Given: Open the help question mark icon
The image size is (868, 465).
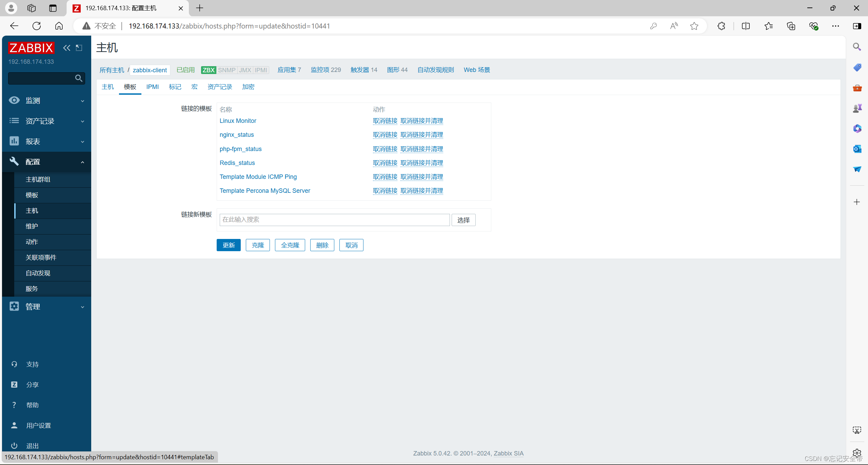Looking at the screenshot, I should pos(14,405).
